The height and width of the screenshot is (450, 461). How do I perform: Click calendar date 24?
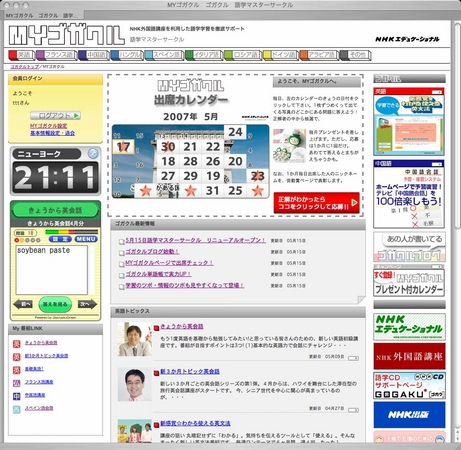[235, 132]
